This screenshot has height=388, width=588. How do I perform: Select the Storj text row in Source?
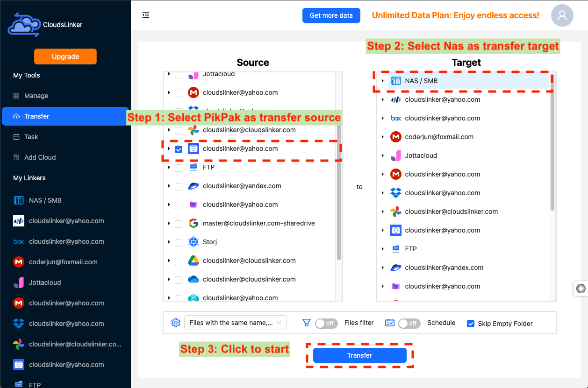(x=210, y=242)
